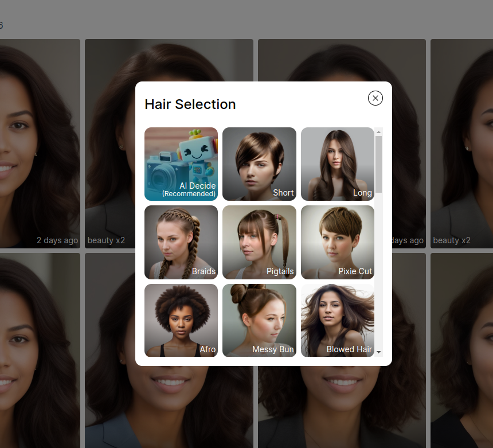Choose the Messy Bun hairstyle

[x=259, y=320]
